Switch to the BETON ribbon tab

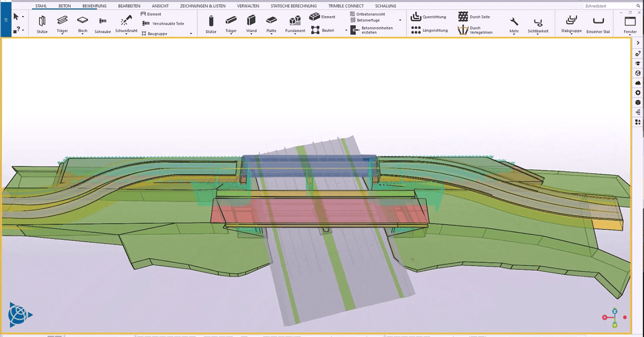pos(65,6)
